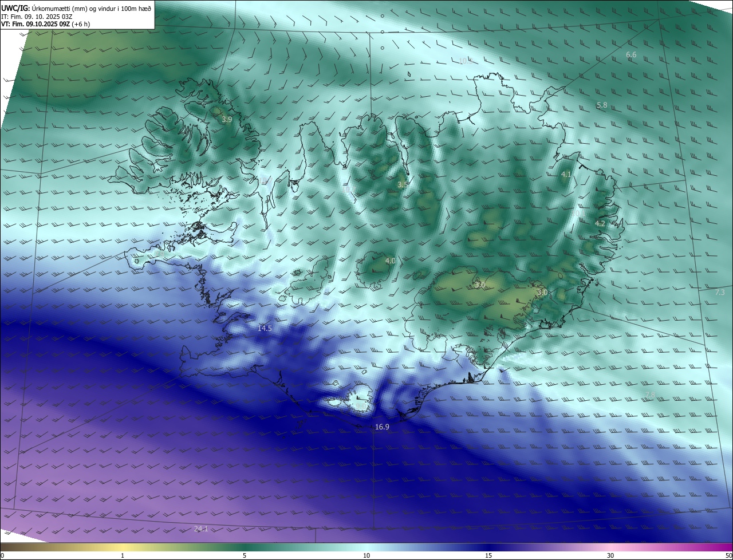This screenshot has height=560, width=733.
Task: Click the 14.5 value label
Action: (x=265, y=329)
